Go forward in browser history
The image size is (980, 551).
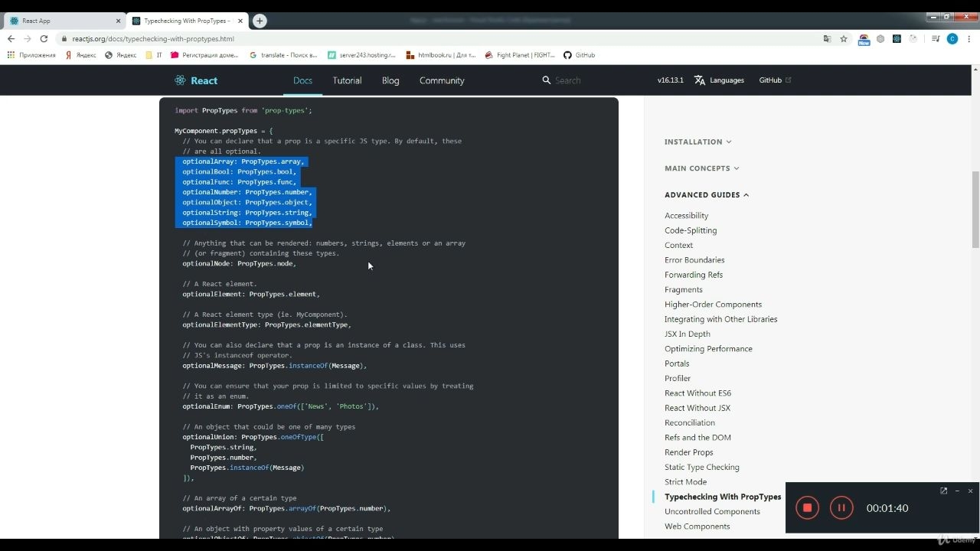tap(28, 39)
